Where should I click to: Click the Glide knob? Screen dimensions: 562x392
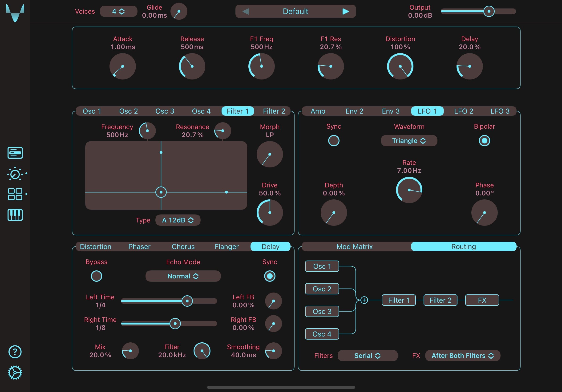point(179,12)
